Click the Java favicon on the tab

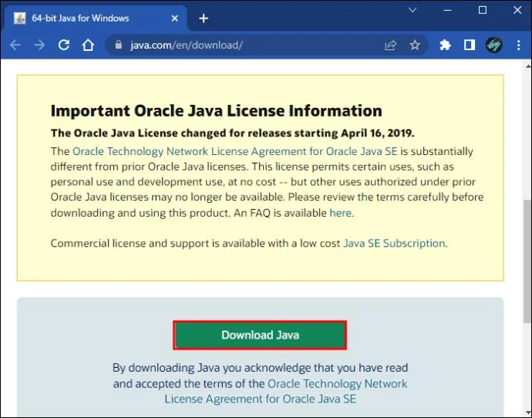click(x=20, y=19)
